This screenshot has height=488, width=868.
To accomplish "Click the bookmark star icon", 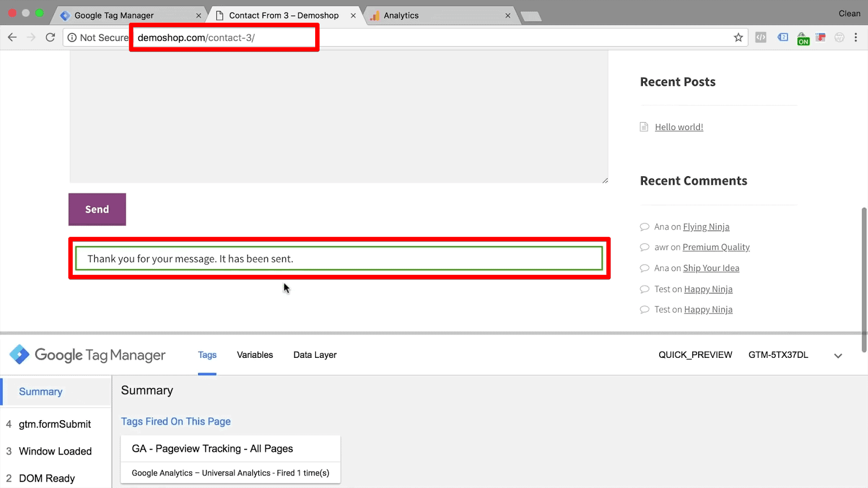I will pos(738,37).
